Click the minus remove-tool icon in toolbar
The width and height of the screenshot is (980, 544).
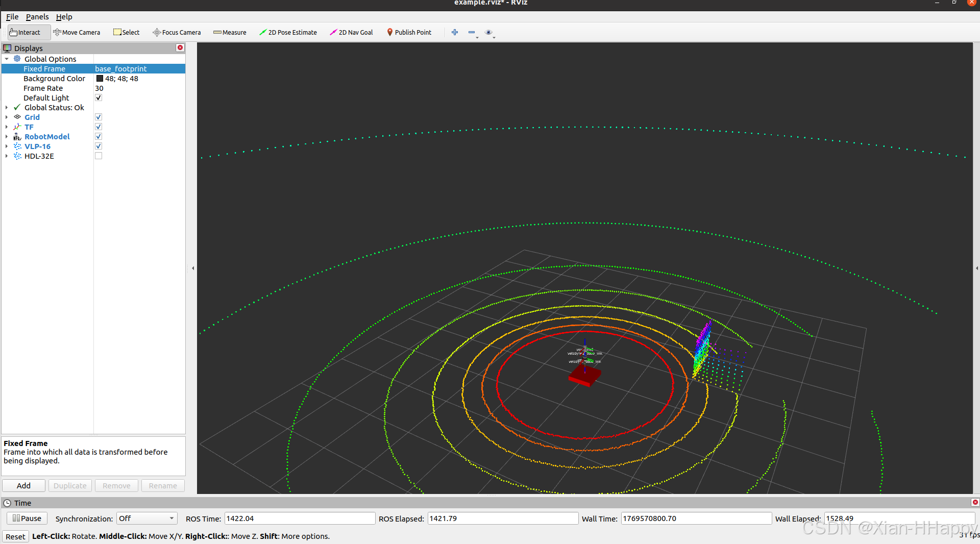[x=472, y=32]
